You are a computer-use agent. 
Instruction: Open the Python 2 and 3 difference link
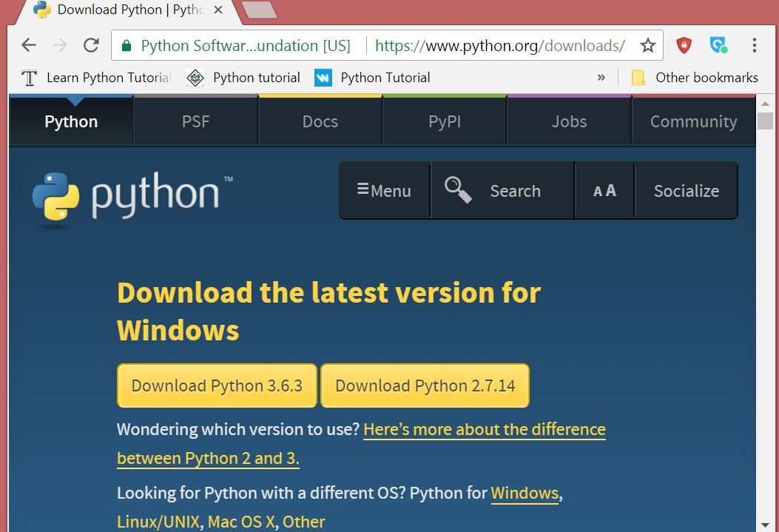pos(485,429)
